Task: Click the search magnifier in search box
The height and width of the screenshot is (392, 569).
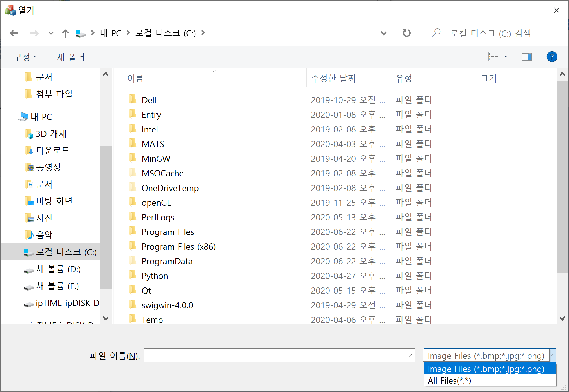Action: coord(436,33)
